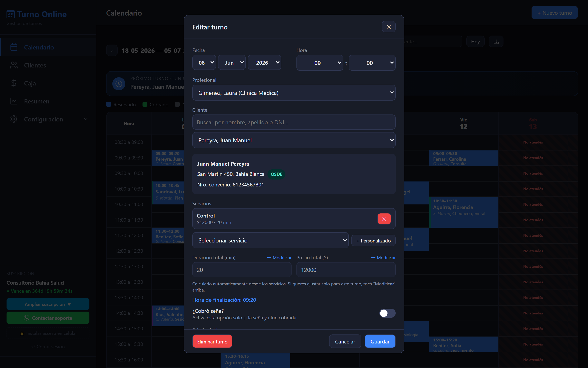Viewport: 588px width, 368px height.
Task: Toggle the ¿Cobró seña? switch
Action: coord(387,313)
